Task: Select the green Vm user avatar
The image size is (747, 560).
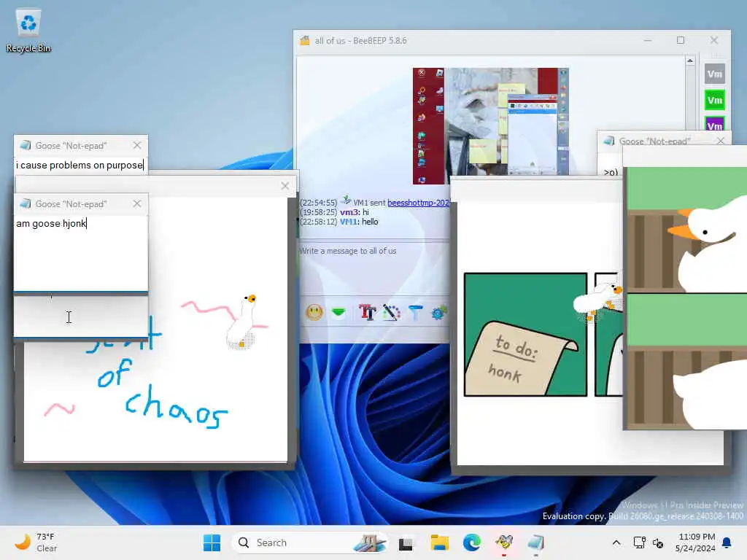Action: [714, 100]
